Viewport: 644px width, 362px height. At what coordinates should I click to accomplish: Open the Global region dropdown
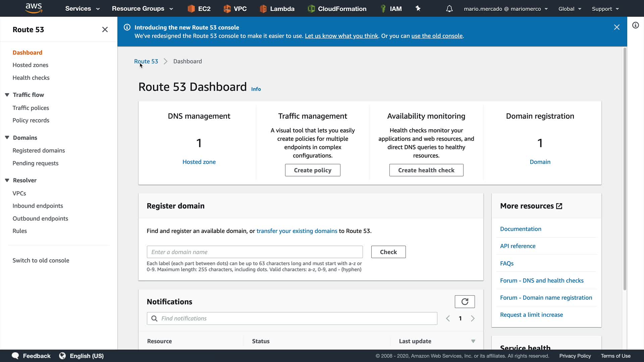570,9
